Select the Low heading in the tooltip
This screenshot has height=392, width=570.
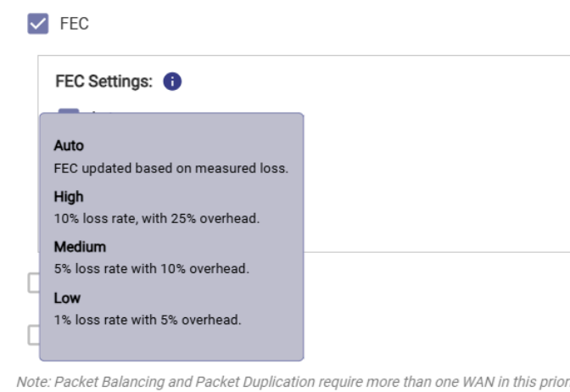[x=67, y=298]
